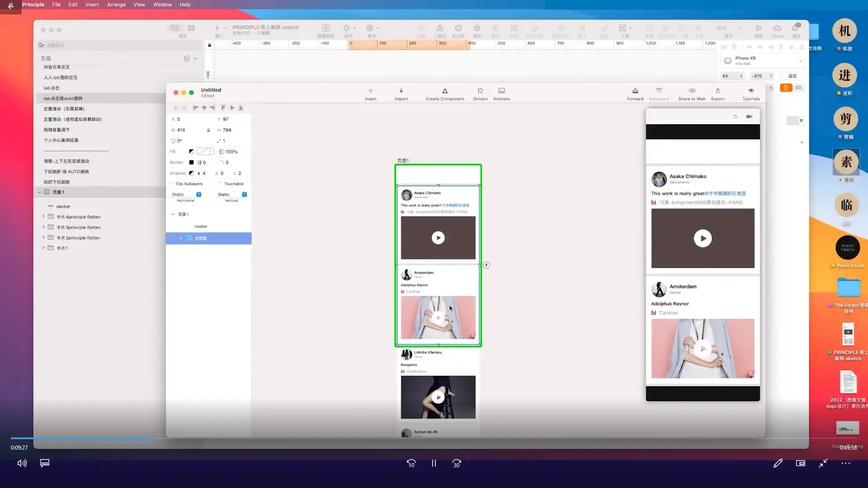Click the Border color swatch
Screen dimensions: 868x488
tap(191, 162)
